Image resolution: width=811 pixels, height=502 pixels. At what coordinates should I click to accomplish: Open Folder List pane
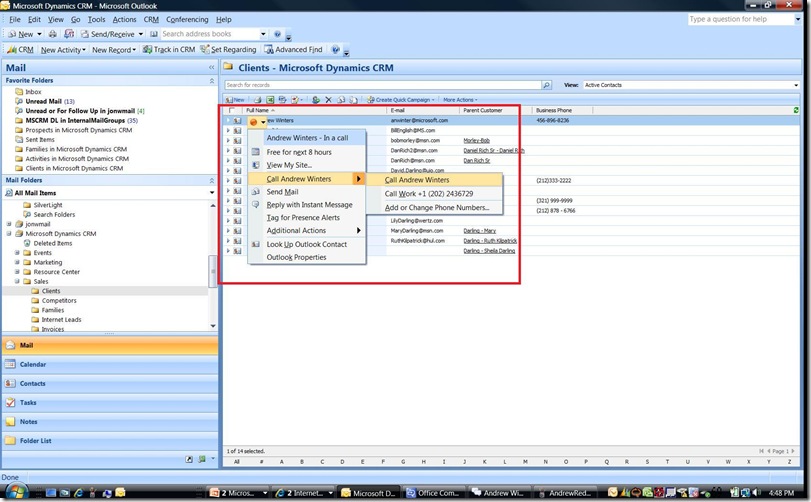coord(110,441)
